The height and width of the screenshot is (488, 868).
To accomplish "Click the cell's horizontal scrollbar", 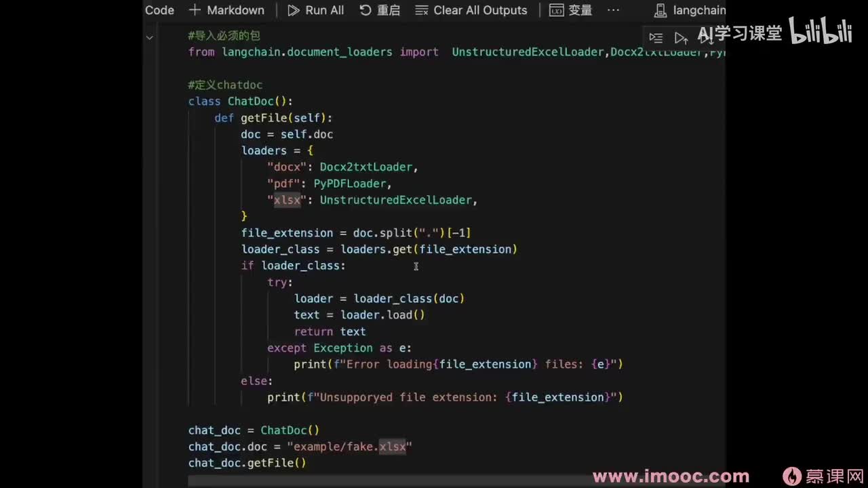I will 457,481.
